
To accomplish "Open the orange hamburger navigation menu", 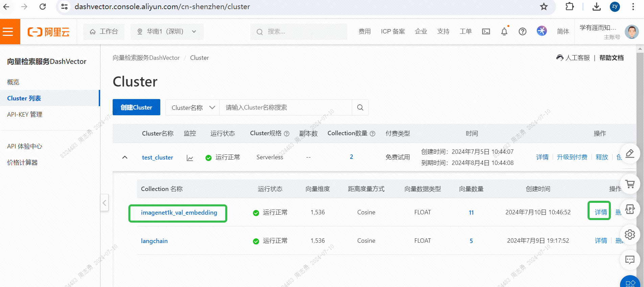I will coord(8,31).
